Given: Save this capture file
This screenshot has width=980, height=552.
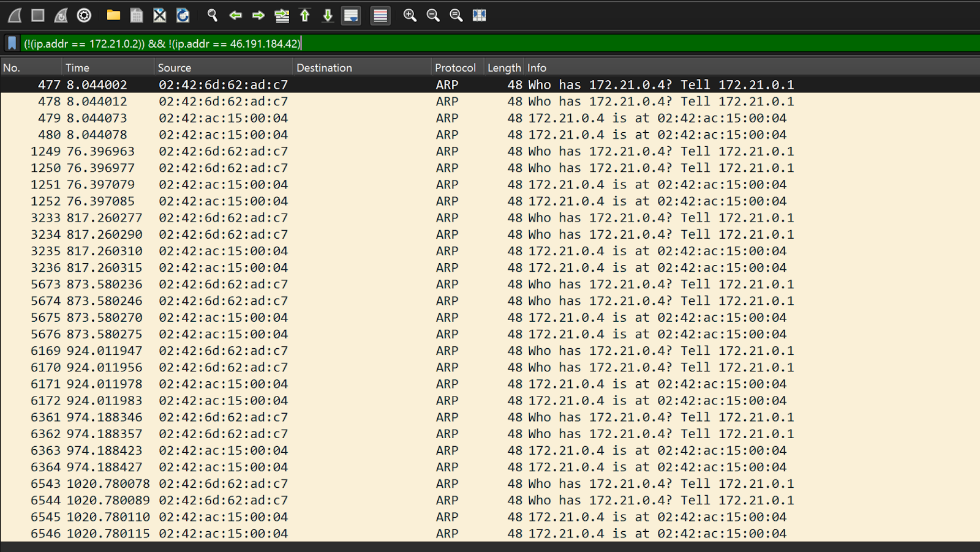Looking at the screenshot, I should pyautogui.click(x=137, y=15).
